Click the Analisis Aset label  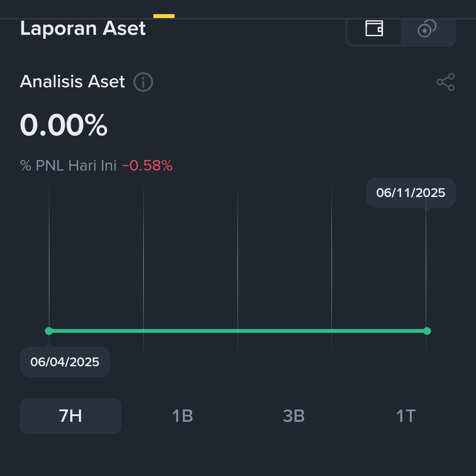(72, 82)
